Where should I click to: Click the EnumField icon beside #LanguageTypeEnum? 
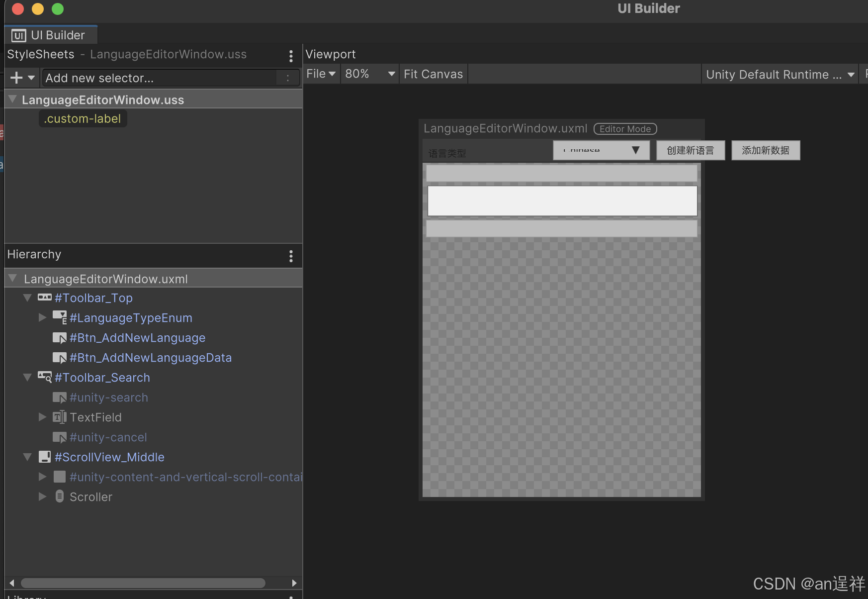[x=60, y=317]
